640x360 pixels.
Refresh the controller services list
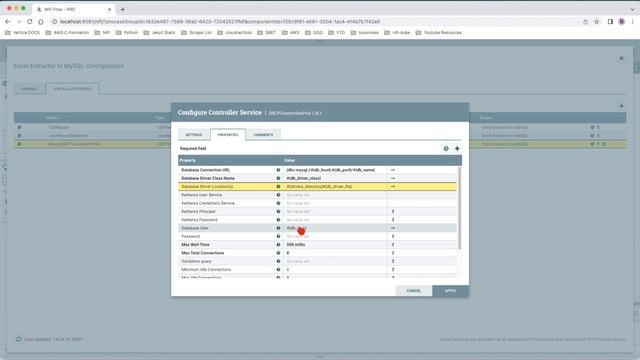18,339
